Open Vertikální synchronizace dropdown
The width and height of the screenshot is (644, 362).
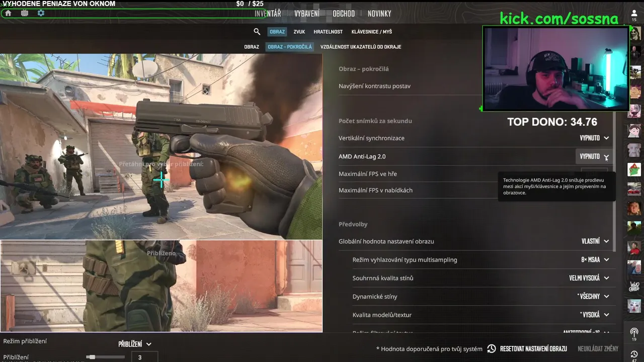[x=594, y=138]
